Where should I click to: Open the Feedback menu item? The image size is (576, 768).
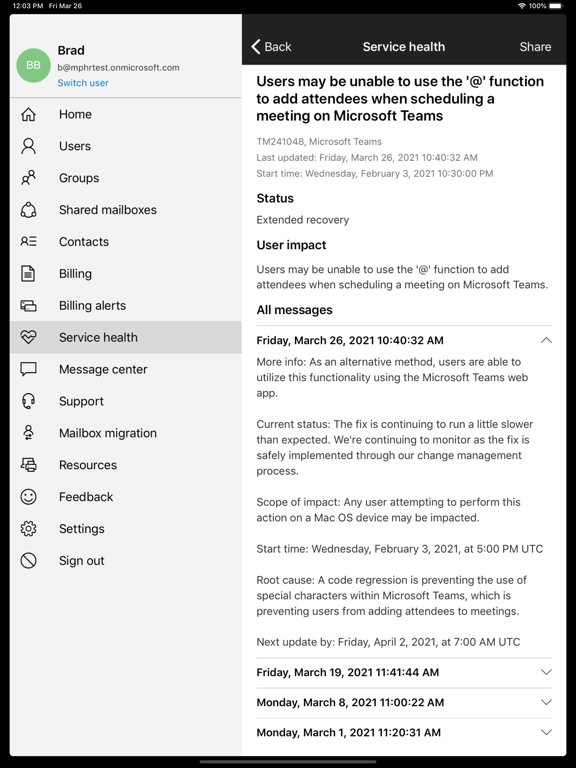coord(125,497)
